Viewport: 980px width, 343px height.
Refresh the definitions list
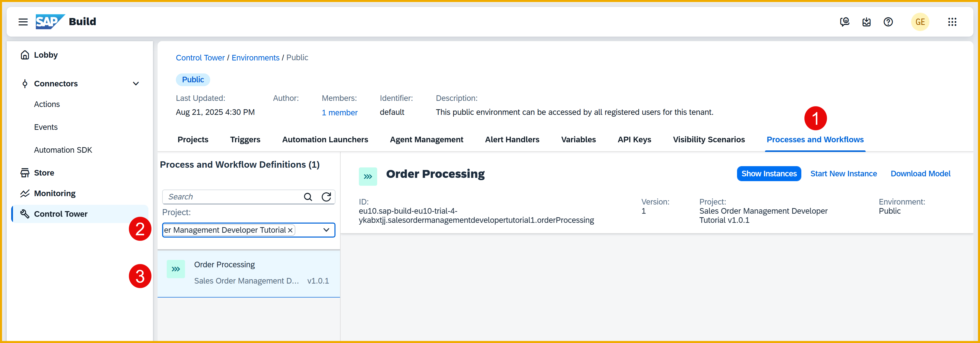[x=326, y=197]
